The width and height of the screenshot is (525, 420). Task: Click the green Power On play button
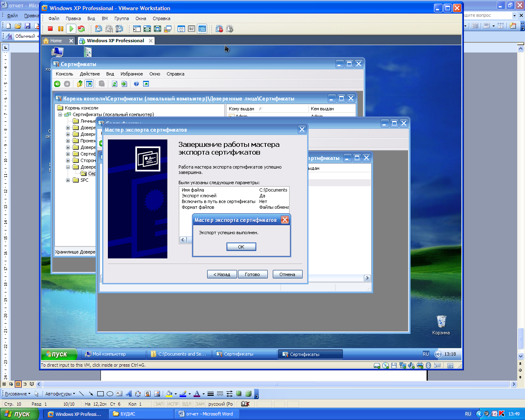coord(71,29)
